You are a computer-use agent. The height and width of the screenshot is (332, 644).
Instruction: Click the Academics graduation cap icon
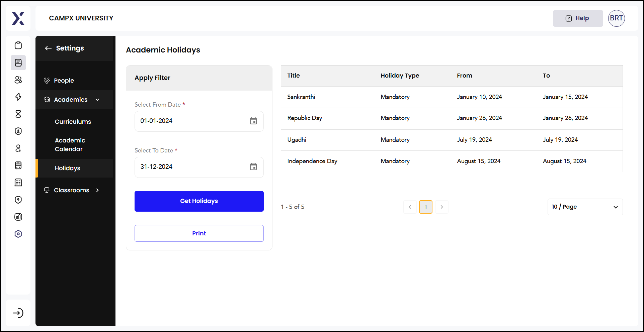(x=47, y=100)
